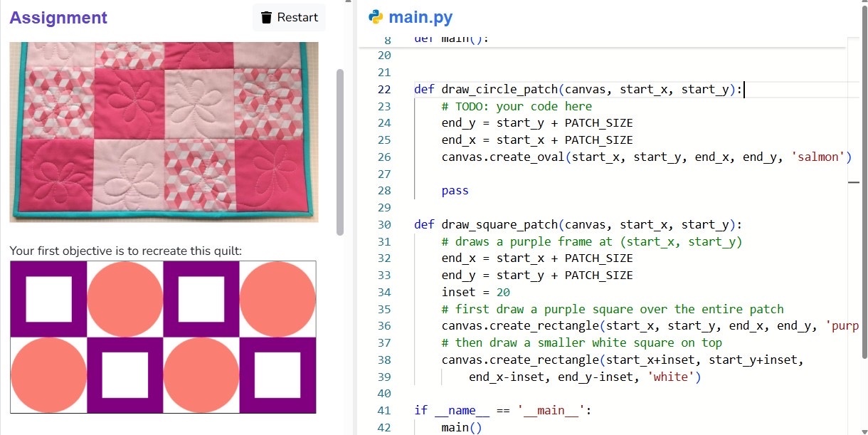Click the '# TODO: your code here' comment
868x435 pixels.
coord(517,106)
